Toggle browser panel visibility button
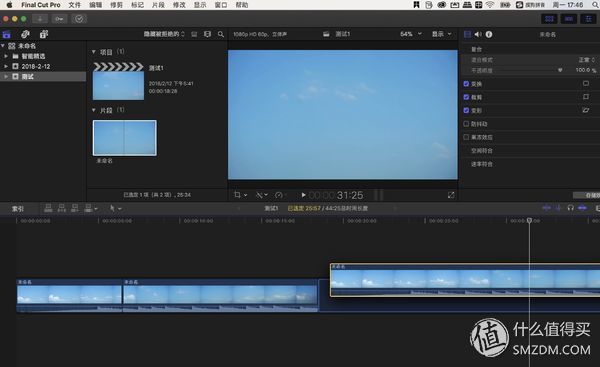Image resolution: width=600 pixels, height=367 pixels. tap(549, 19)
